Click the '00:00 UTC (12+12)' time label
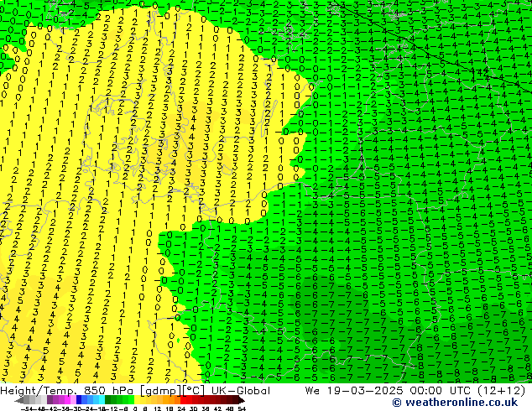The width and height of the screenshot is (532, 411). [x=467, y=391]
